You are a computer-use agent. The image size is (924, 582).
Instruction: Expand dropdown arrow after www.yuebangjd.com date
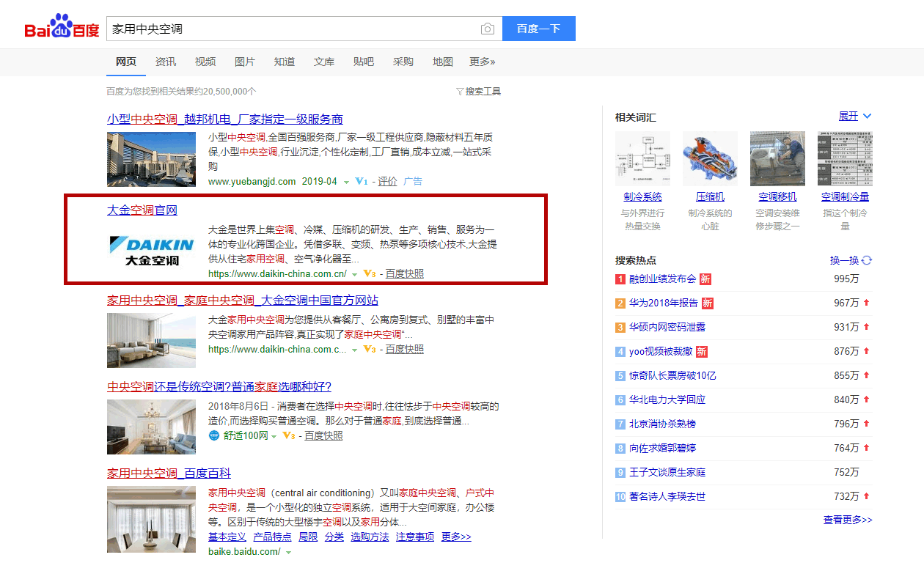346,182
